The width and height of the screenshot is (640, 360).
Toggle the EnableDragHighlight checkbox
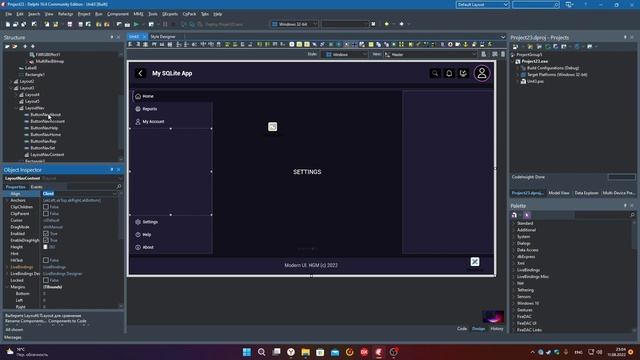point(46,240)
